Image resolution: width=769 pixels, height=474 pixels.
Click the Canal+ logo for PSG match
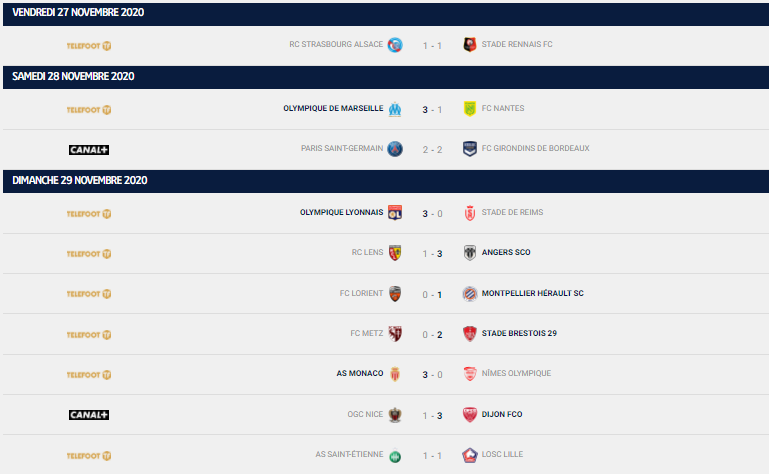pyautogui.click(x=89, y=150)
